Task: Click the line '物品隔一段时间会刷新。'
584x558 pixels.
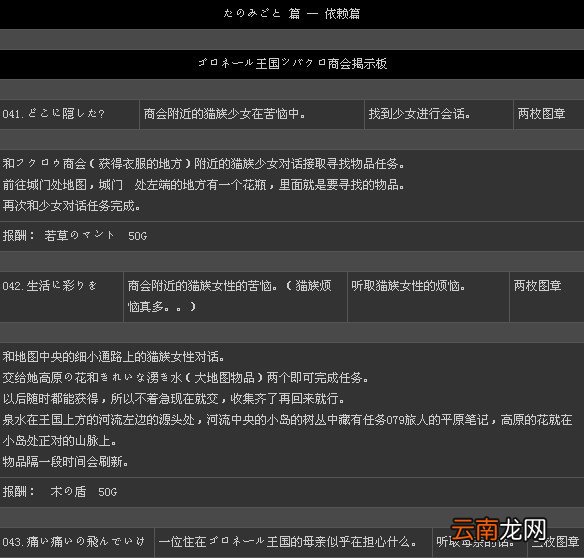Action: (66, 462)
